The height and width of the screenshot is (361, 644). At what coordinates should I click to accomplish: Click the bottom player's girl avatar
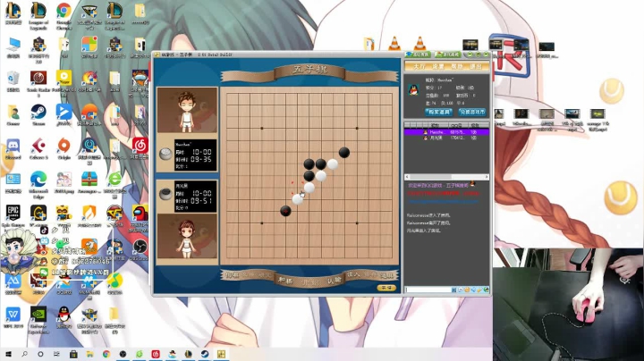point(187,237)
